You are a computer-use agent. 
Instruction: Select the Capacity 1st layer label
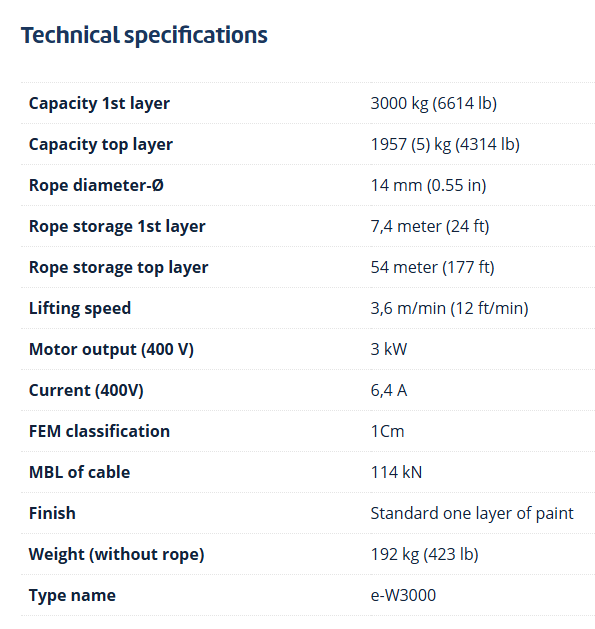[99, 103]
